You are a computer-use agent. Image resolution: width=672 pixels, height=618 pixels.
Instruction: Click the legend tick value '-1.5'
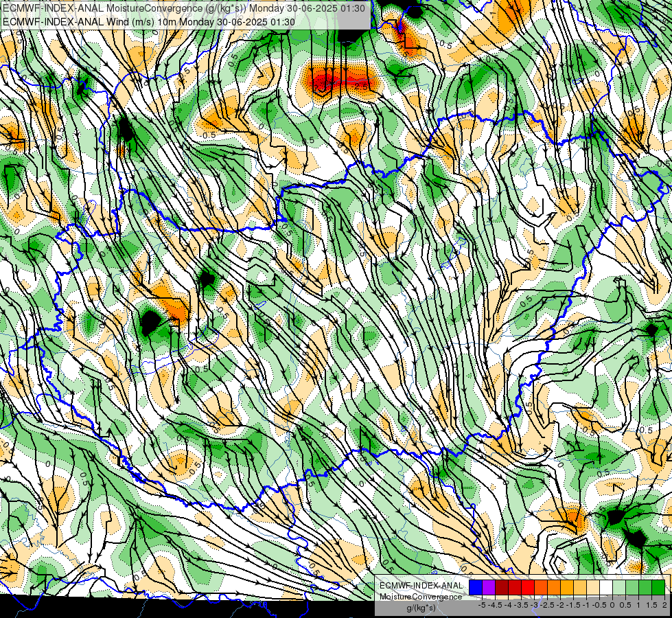click(573, 605)
